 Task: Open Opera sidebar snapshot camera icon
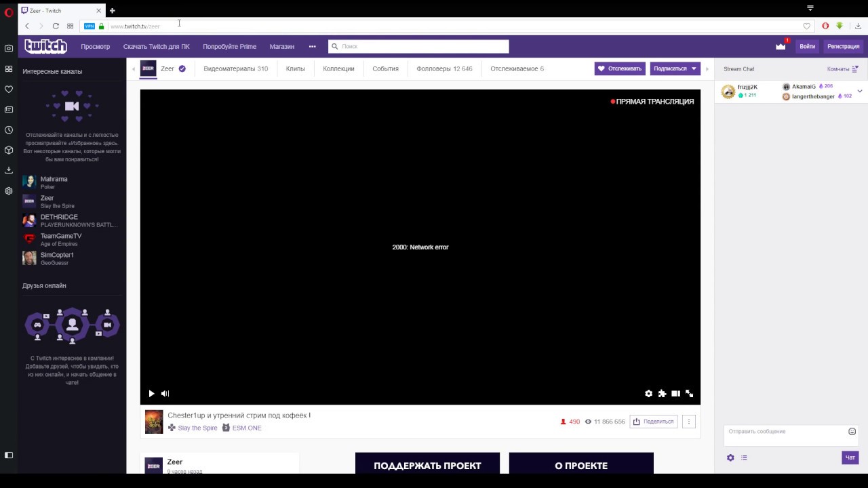pos(9,49)
